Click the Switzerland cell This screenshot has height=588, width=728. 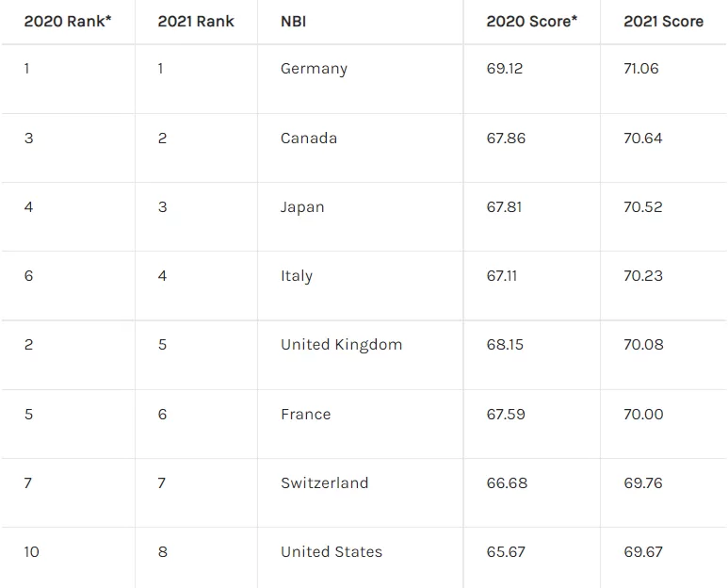(x=325, y=483)
